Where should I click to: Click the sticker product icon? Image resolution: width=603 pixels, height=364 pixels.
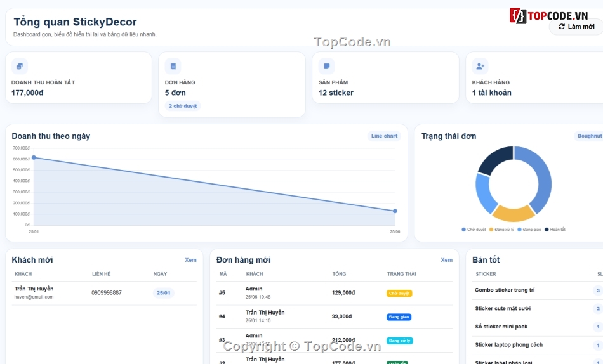(326, 67)
